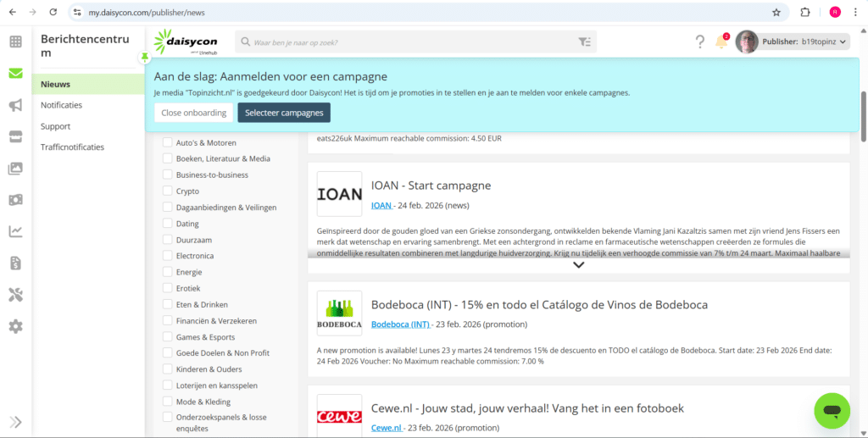Open the dashboard grid icon in sidebar
Screen dimensions: 868x438
click(15, 42)
